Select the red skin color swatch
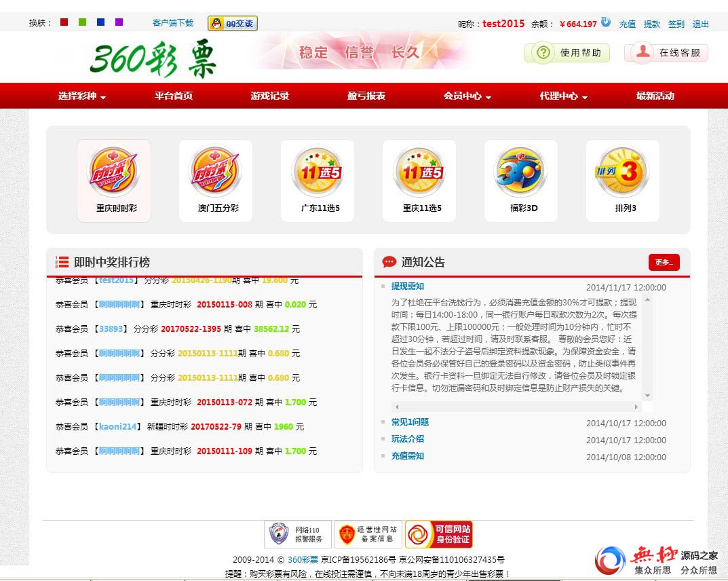The height and width of the screenshot is (581, 728). point(64,22)
